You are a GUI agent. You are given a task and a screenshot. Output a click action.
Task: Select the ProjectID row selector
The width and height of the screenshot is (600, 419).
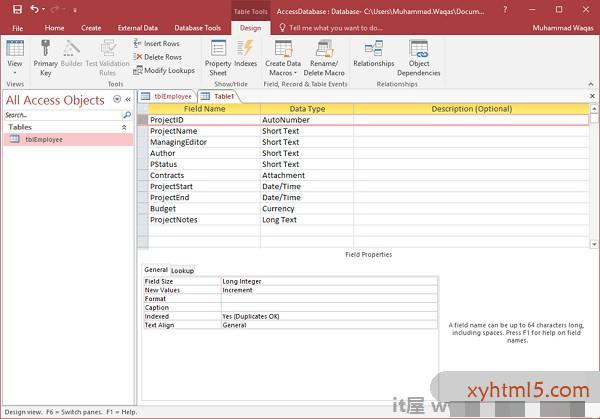[143, 120]
